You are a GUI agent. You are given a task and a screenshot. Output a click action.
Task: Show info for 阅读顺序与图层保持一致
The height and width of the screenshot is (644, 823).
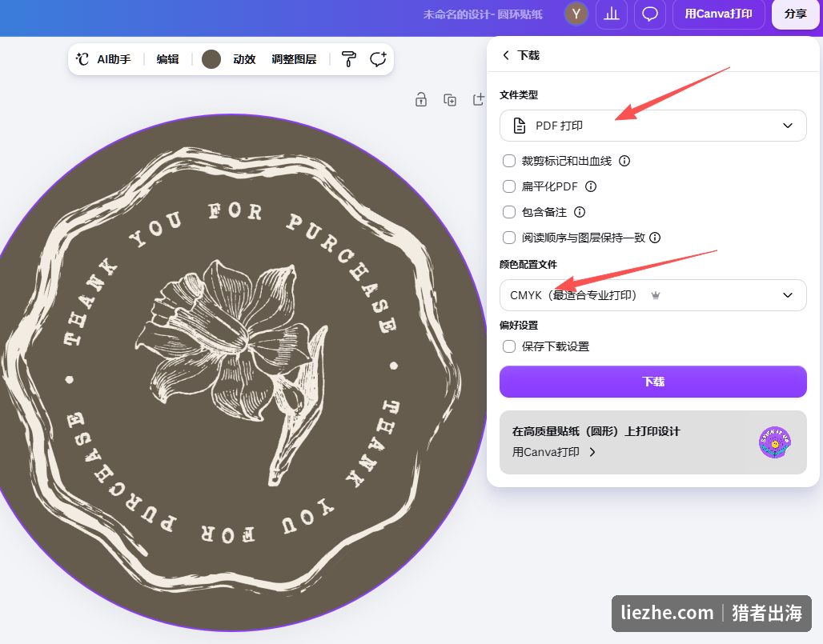pos(655,238)
